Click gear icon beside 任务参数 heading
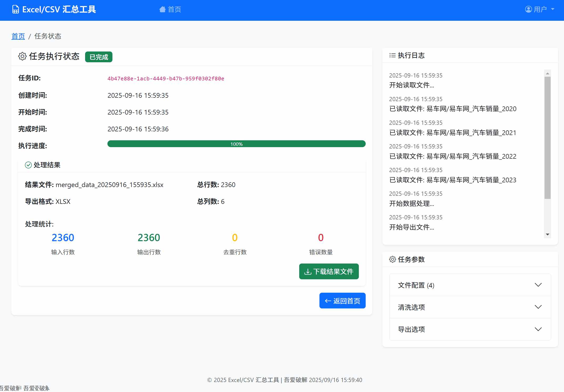This screenshot has height=392, width=564. (392, 260)
